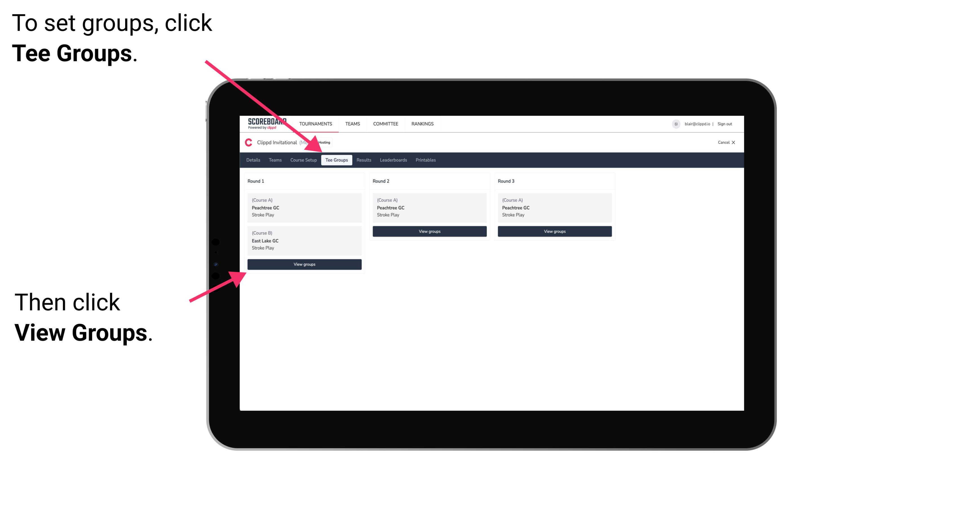This screenshot has height=527, width=980.
Task: Expand Course B East Lake GC details
Action: point(304,240)
